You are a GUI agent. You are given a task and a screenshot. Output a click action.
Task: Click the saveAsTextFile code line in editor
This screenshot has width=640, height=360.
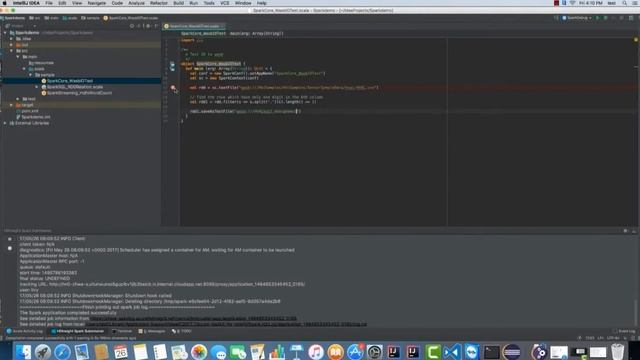[x=245, y=111]
